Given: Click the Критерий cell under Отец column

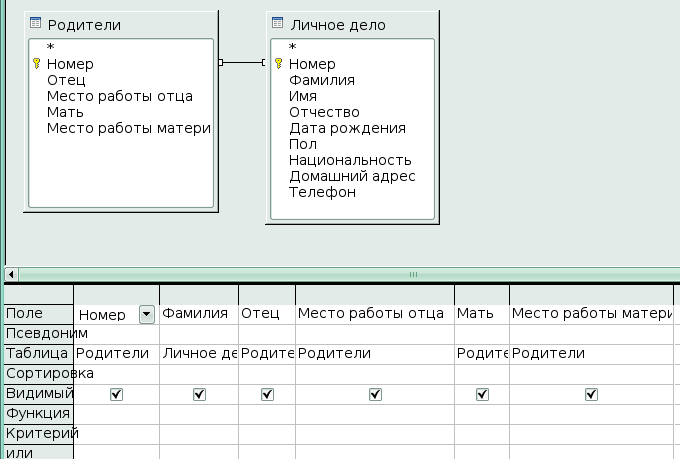Looking at the screenshot, I should click(x=267, y=433).
